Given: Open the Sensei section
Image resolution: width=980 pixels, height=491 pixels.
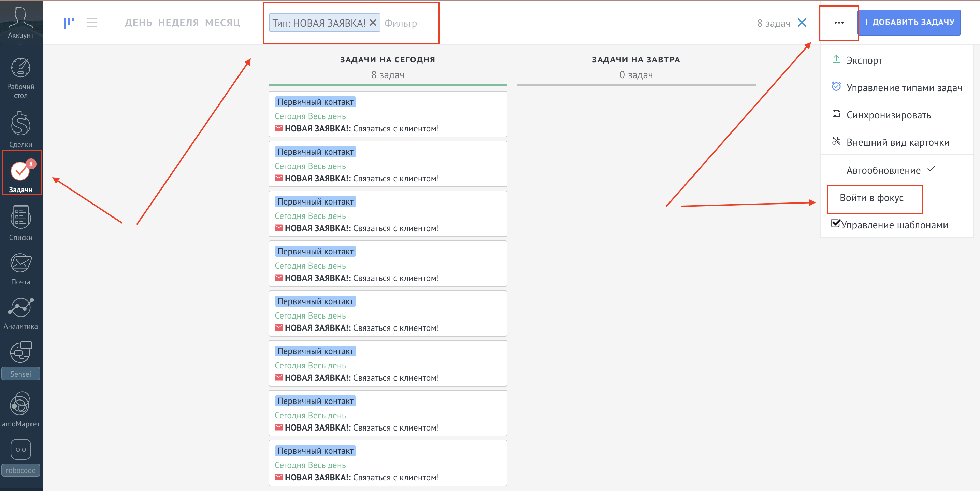Looking at the screenshot, I should pyautogui.click(x=20, y=360).
